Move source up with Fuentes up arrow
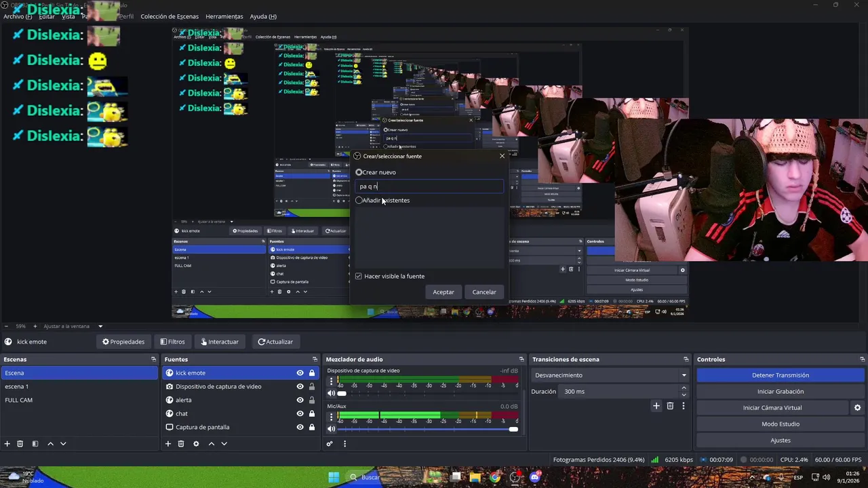 tap(211, 443)
